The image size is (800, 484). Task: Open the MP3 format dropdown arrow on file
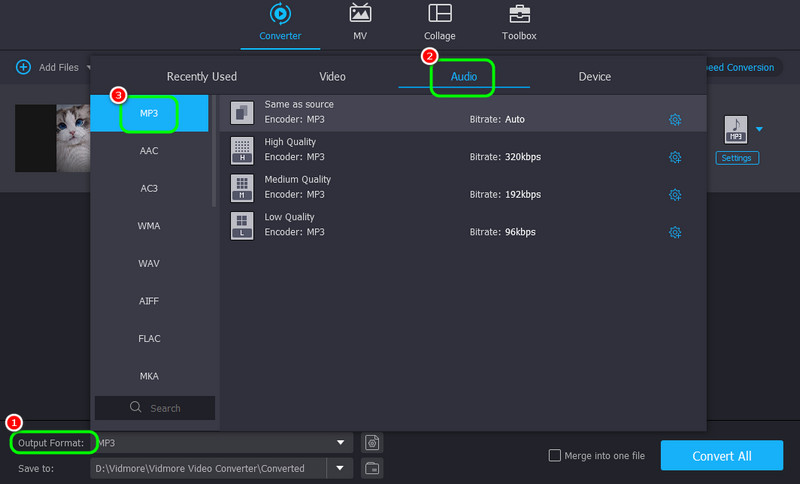(x=759, y=129)
